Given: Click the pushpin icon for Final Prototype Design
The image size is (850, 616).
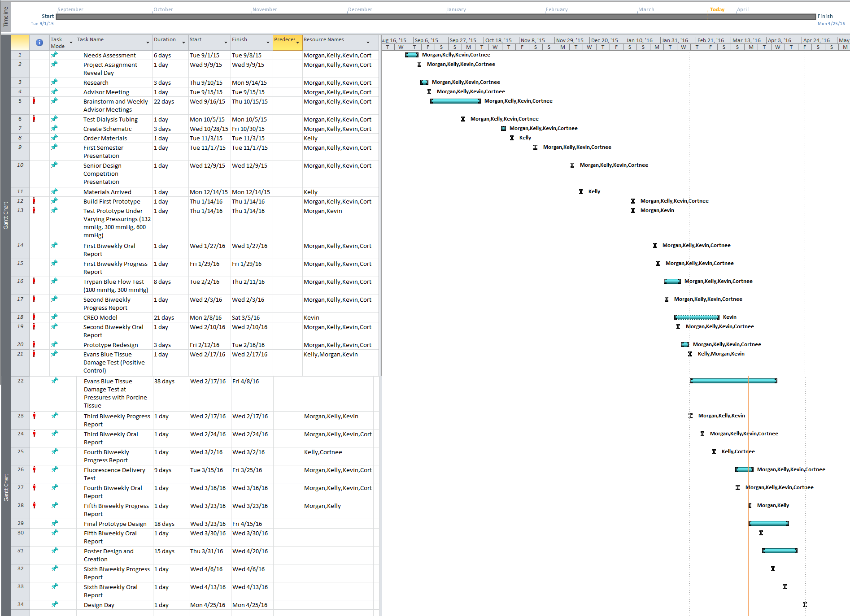Looking at the screenshot, I should click(55, 523).
